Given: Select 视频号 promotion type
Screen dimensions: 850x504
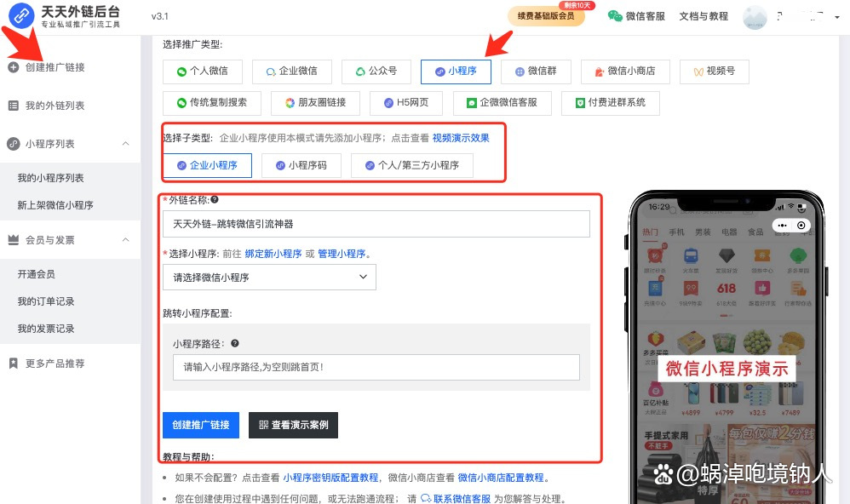Looking at the screenshot, I should coord(715,71).
